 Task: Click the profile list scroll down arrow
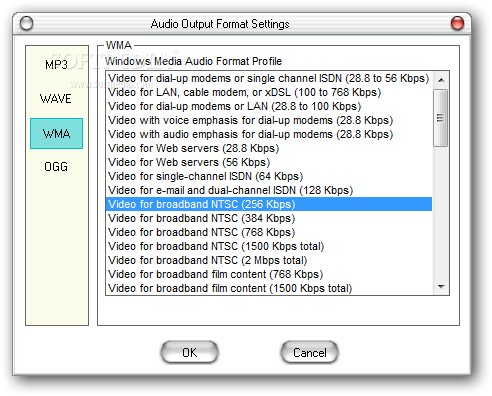441,287
